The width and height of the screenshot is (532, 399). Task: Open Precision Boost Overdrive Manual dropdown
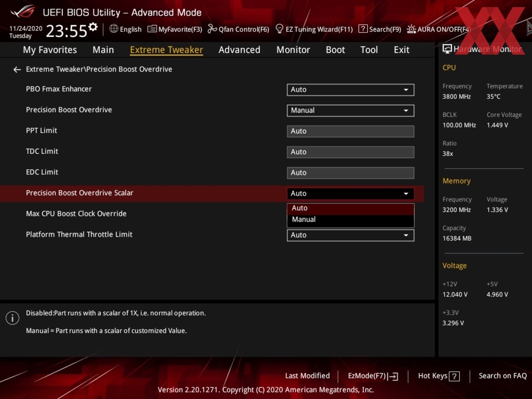(x=350, y=110)
